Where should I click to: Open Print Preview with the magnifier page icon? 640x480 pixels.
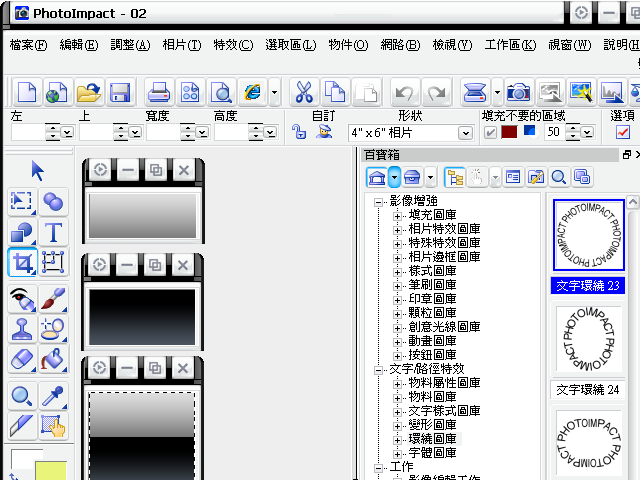click(x=222, y=92)
